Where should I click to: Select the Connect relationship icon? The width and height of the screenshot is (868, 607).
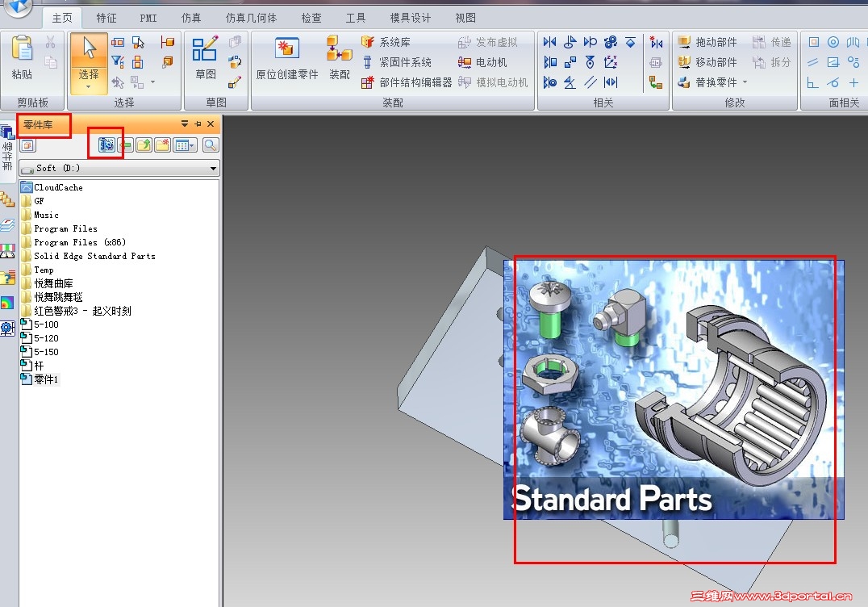(570, 62)
